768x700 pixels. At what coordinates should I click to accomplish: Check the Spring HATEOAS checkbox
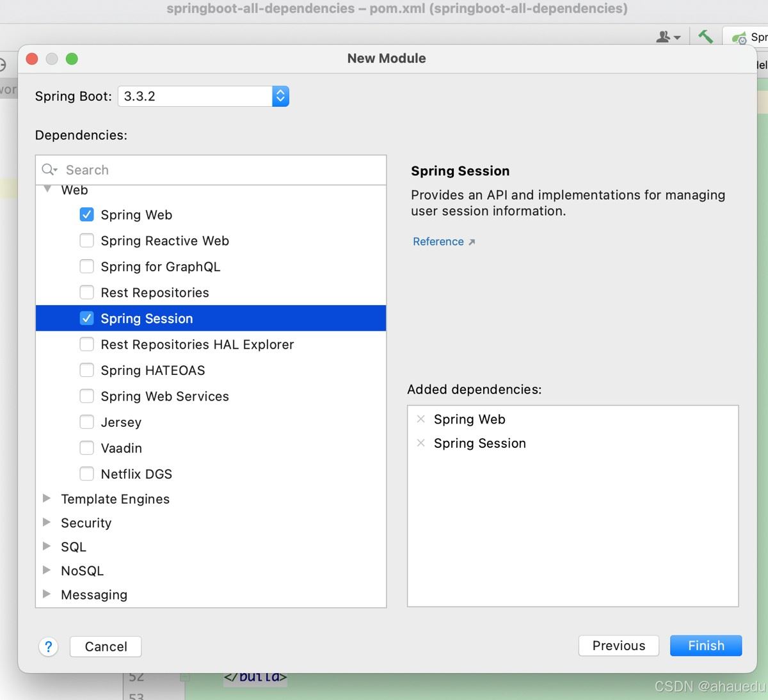click(x=86, y=370)
